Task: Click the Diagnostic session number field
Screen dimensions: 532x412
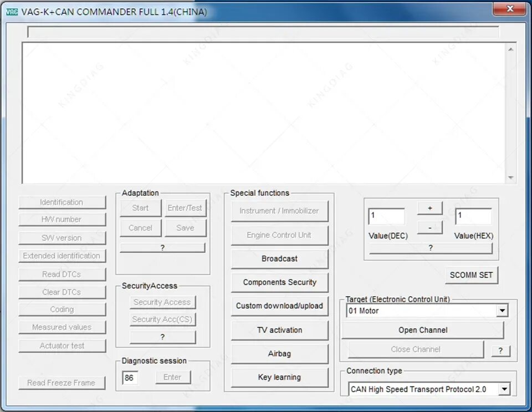Action: point(130,378)
